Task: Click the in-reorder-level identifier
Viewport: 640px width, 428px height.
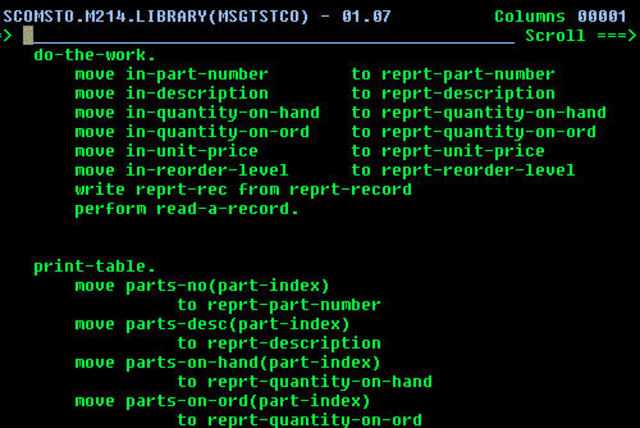Action: [207, 170]
